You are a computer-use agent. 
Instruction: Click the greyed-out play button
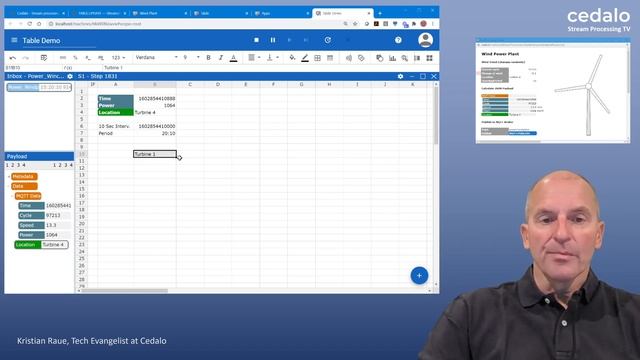[289, 40]
